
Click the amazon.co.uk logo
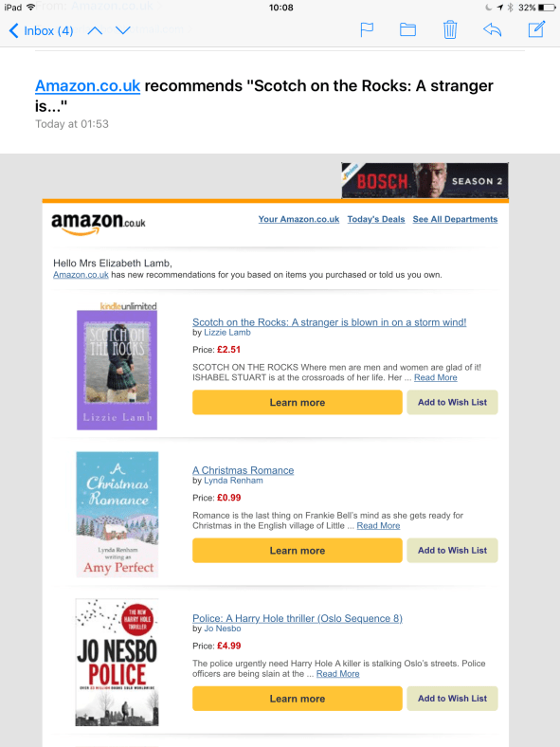click(x=99, y=224)
